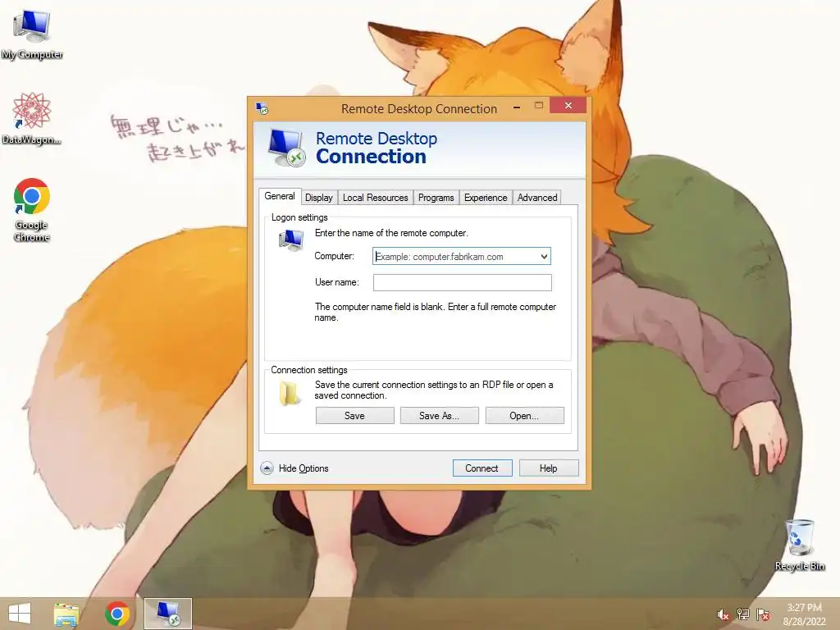Focus the User name field
This screenshot has width=840, height=630.
click(463, 282)
